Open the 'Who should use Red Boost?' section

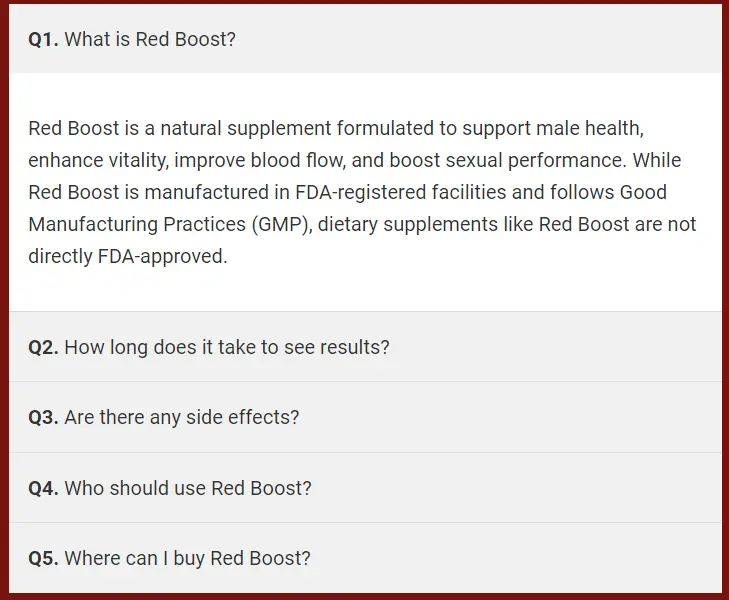pyautogui.click(x=365, y=488)
